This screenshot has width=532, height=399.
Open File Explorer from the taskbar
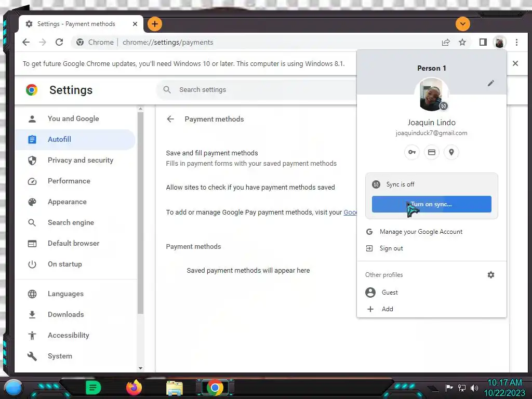point(175,388)
